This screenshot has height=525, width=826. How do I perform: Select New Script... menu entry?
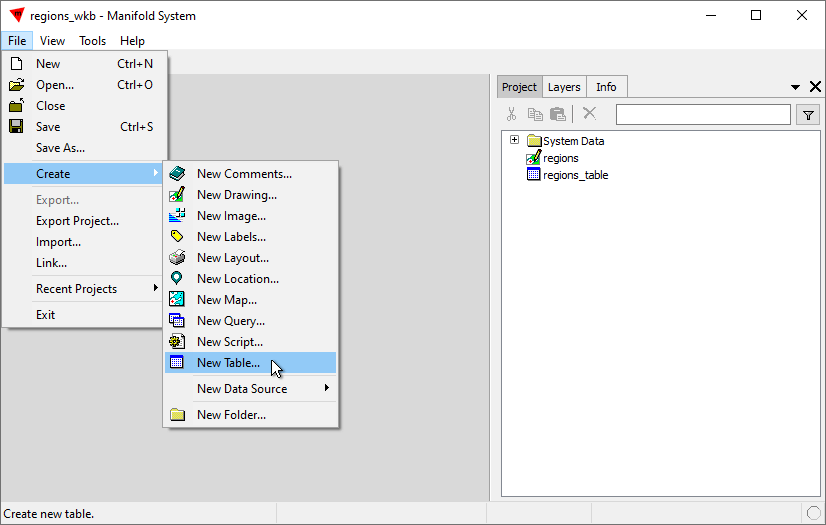click(x=250, y=342)
